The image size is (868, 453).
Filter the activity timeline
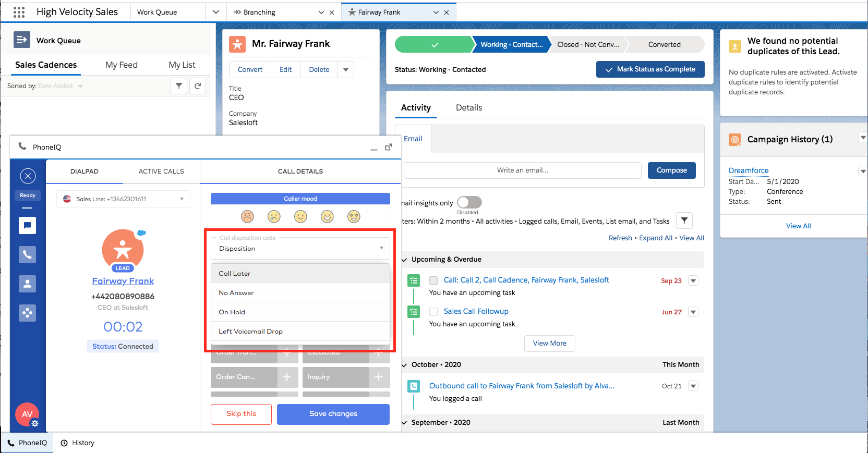click(x=684, y=221)
